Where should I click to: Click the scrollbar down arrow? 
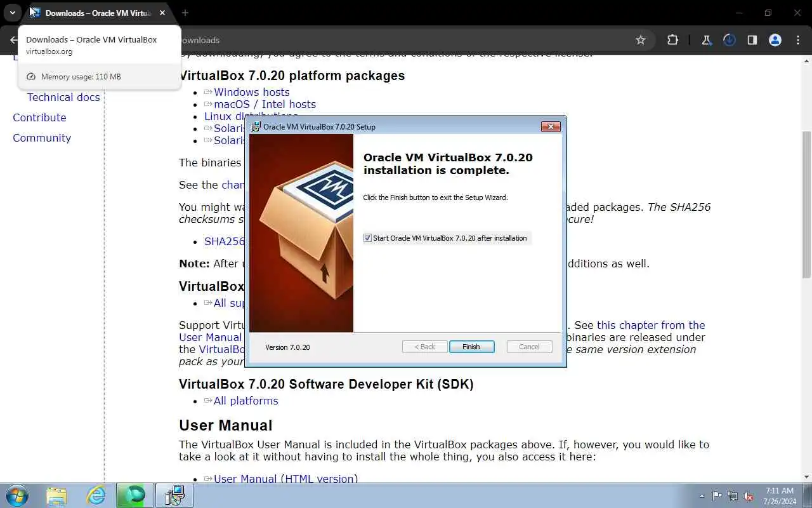(806, 476)
